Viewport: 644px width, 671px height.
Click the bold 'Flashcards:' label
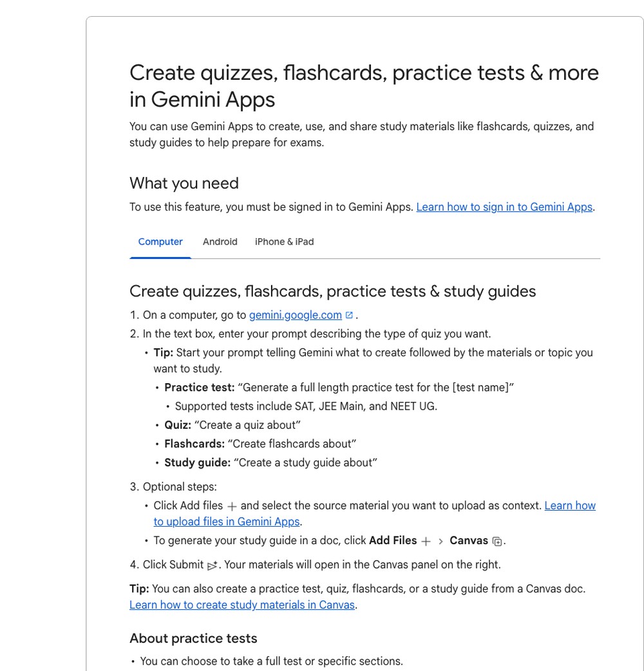194,444
